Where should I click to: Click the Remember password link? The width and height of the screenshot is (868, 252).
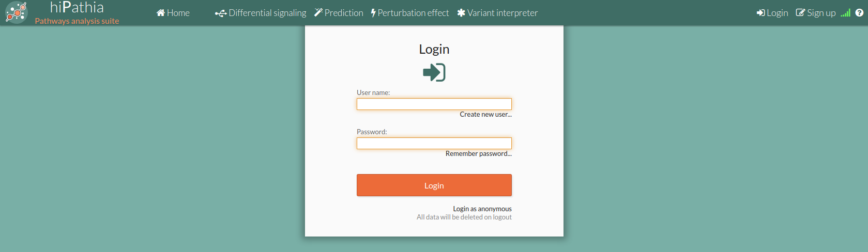click(479, 154)
